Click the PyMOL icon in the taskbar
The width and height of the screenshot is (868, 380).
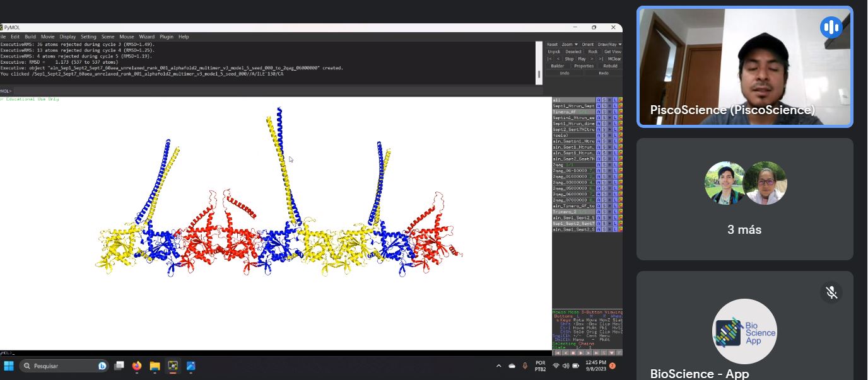[x=173, y=366]
